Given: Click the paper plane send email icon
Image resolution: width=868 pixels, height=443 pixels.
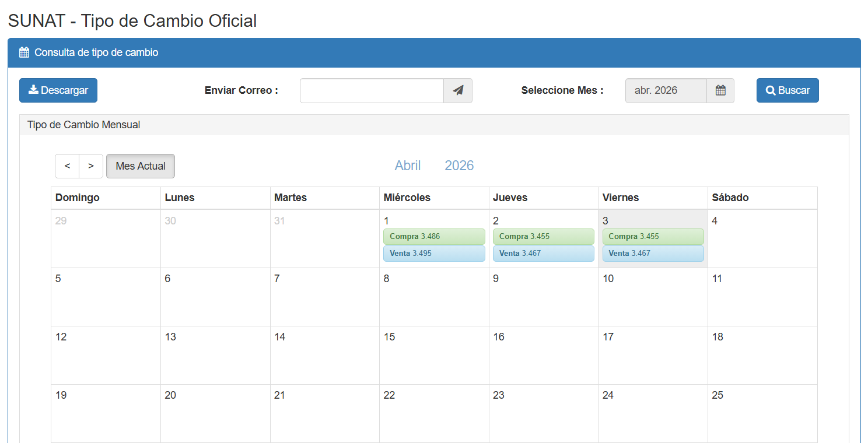Looking at the screenshot, I should pyautogui.click(x=458, y=90).
